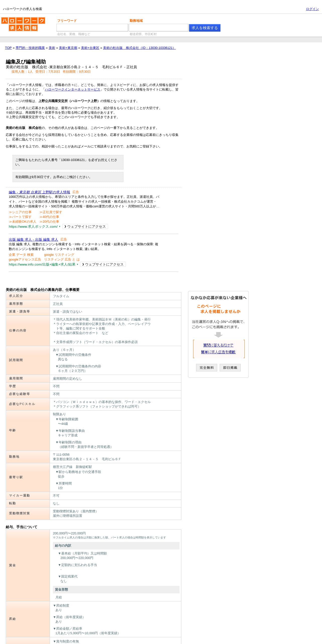Click the フリーワード search input field

pos(92,28)
